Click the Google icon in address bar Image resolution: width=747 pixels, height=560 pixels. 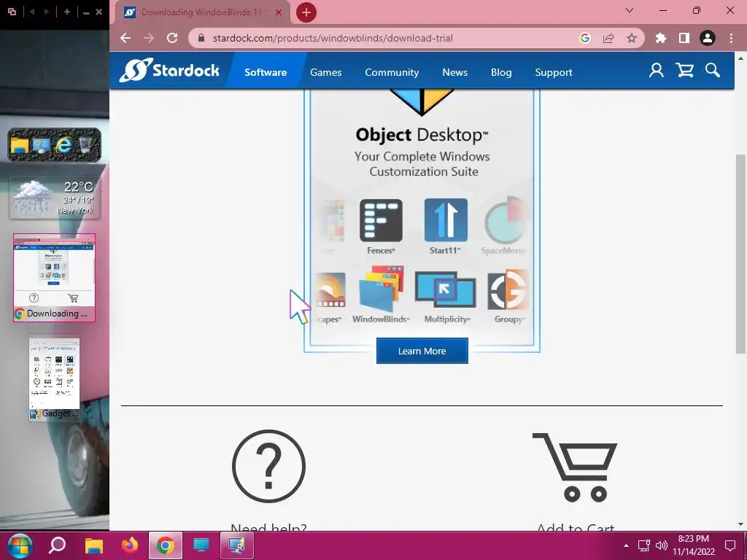pos(585,38)
